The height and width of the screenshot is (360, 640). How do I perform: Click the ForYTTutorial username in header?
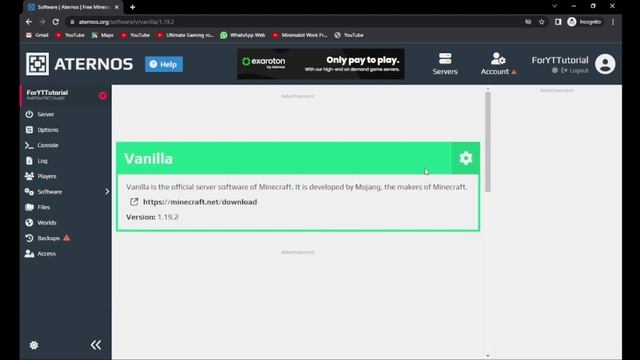point(560,60)
